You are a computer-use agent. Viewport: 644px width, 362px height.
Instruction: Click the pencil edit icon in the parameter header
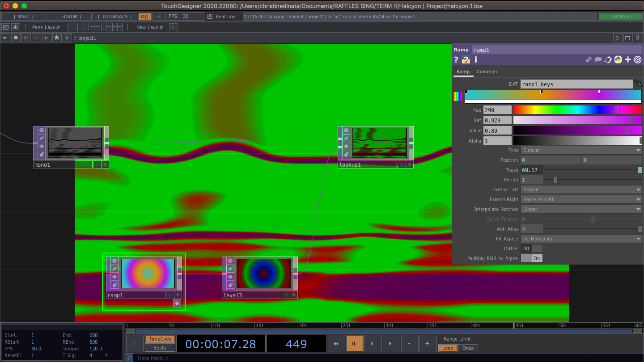(589, 59)
